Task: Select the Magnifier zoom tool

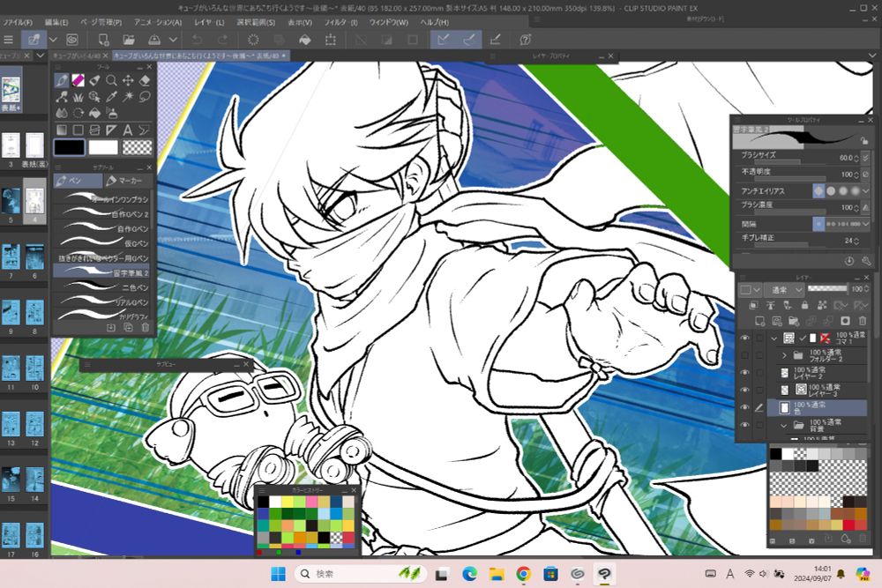Action: [x=111, y=80]
